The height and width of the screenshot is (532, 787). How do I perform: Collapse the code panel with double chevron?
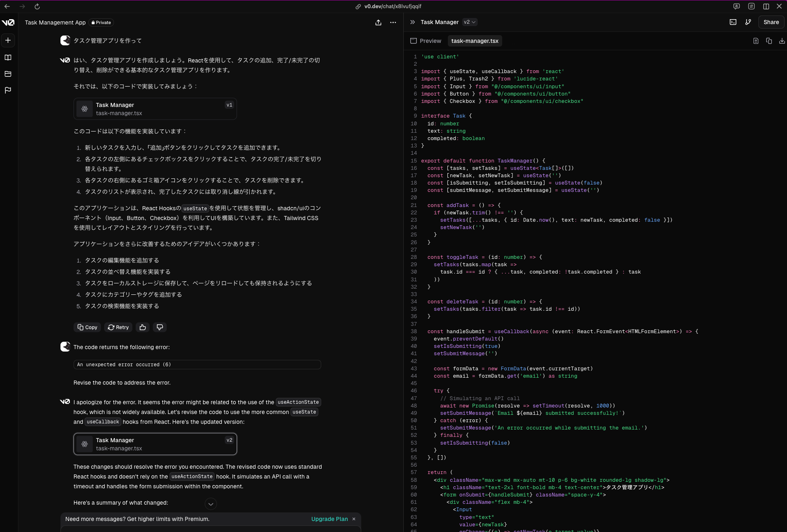pos(413,22)
